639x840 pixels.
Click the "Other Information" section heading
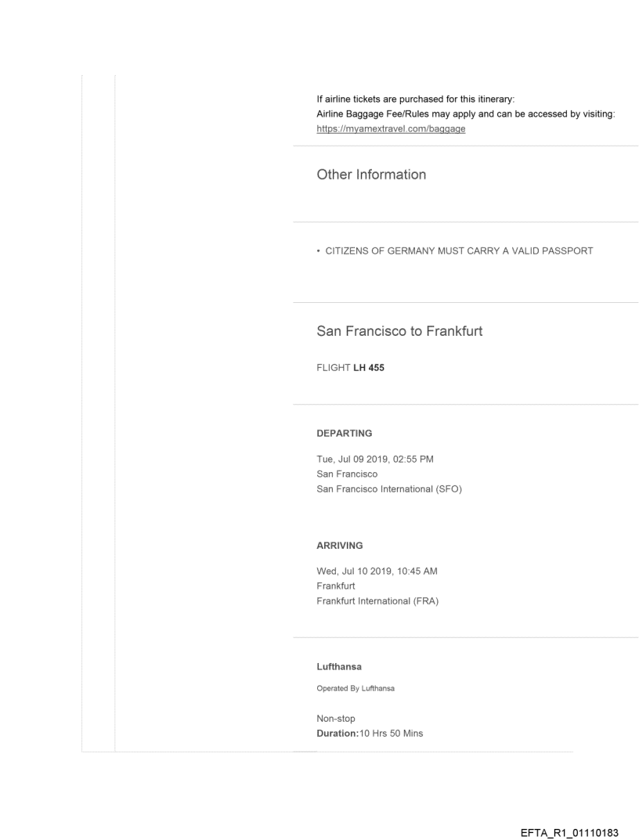(x=371, y=175)
